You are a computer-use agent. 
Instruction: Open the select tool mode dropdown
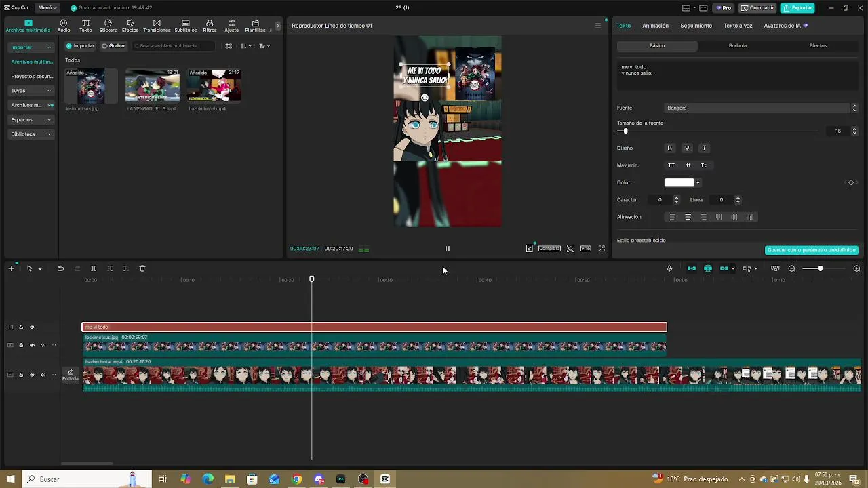(x=40, y=268)
